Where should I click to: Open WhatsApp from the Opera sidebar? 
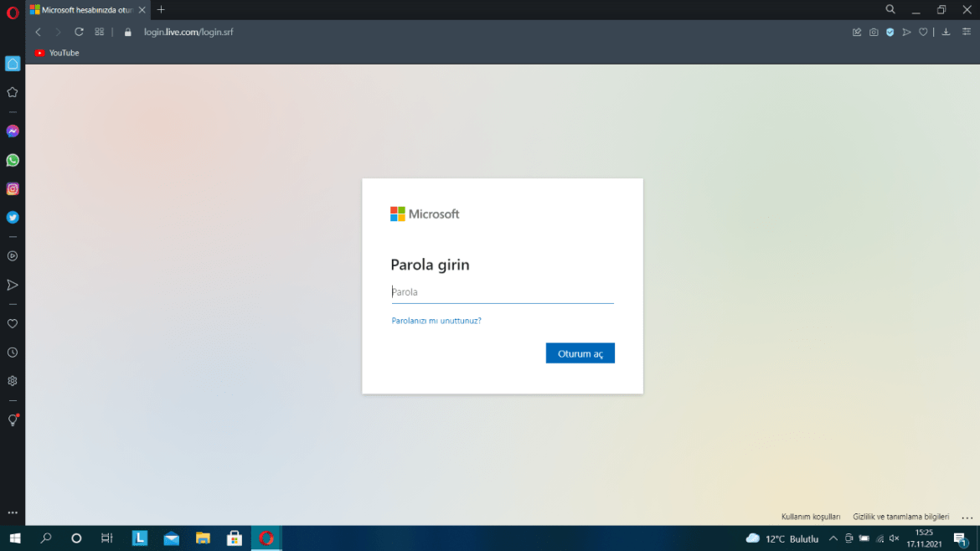(x=12, y=159)
